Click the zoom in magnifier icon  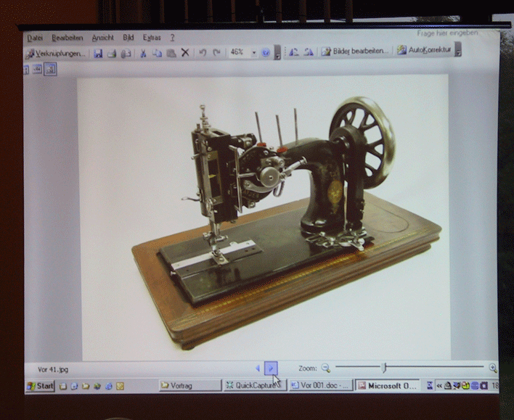point(493,368)
